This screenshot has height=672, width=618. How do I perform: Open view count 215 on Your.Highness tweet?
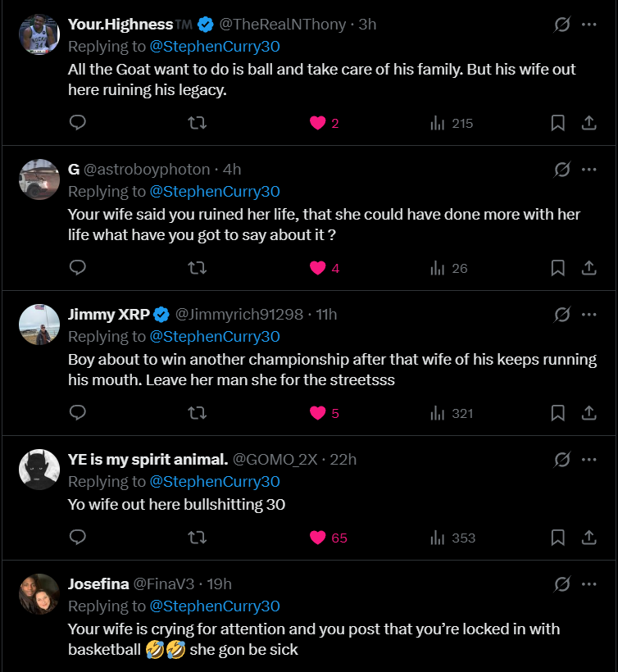point(452,123)
